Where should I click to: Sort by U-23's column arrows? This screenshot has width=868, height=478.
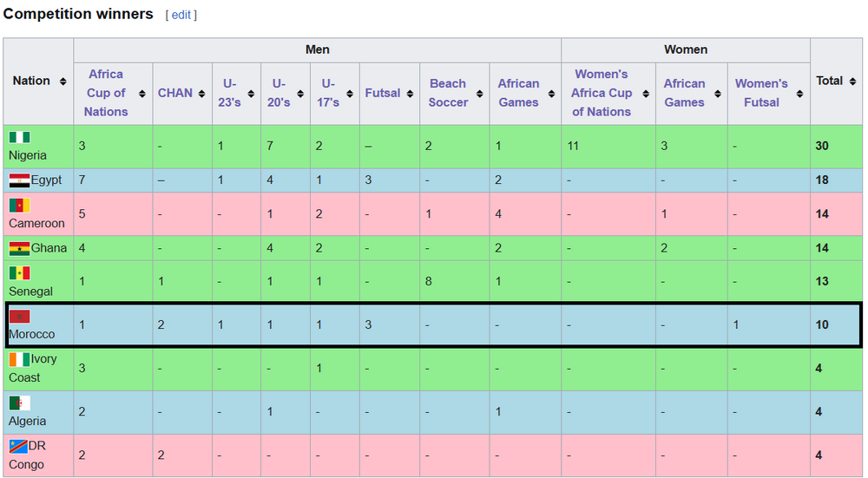point(251,94)
